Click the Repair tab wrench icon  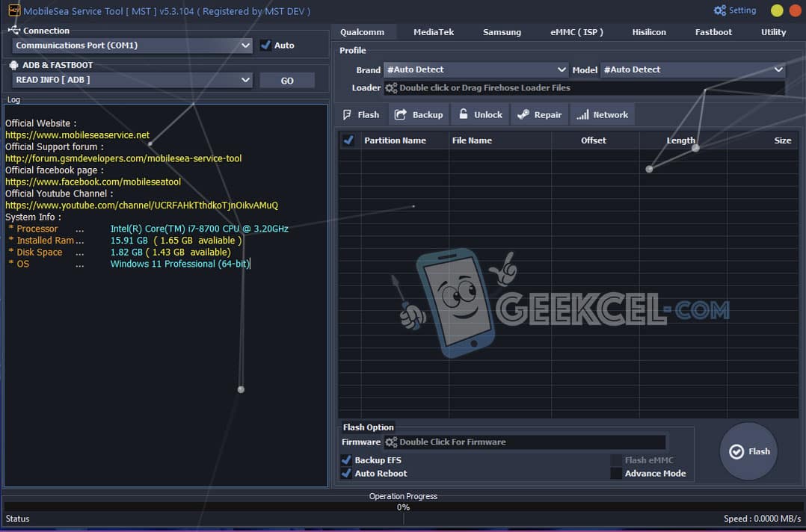523,114
